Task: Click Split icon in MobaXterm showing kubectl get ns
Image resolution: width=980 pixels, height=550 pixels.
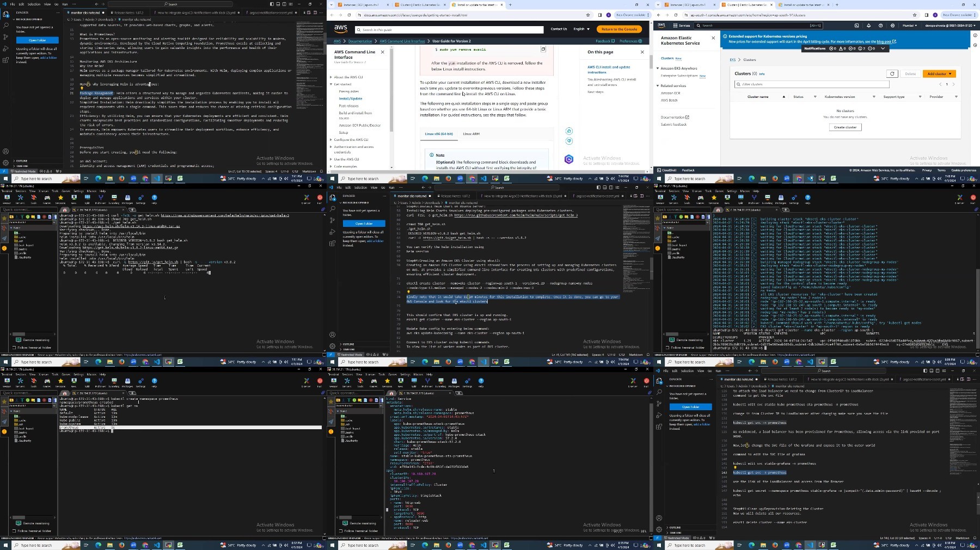Action: tap(87, 382)
